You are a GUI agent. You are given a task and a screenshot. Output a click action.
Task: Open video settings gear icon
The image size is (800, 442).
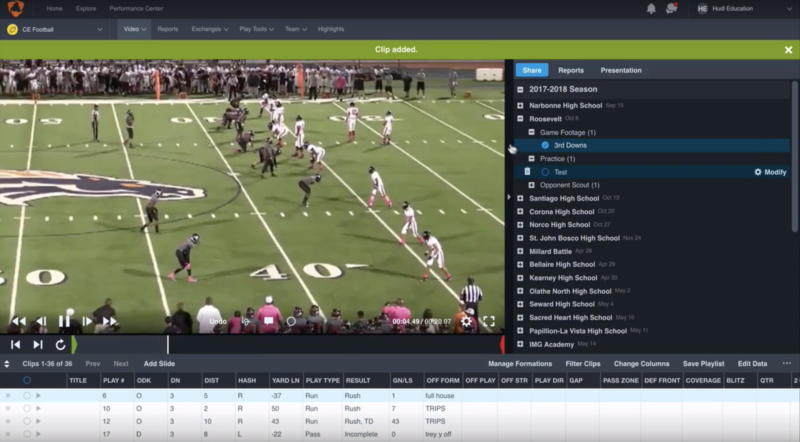[465, 321]
